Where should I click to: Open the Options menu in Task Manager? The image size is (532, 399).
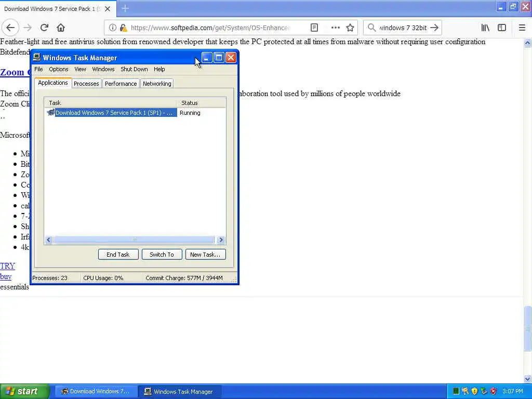59,69
